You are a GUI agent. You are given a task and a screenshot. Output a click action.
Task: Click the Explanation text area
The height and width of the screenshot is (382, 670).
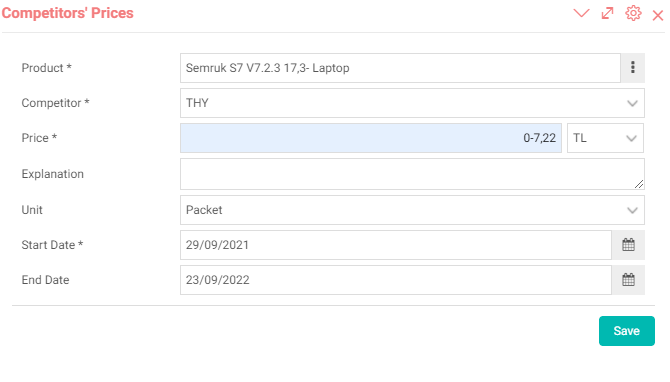412,174
